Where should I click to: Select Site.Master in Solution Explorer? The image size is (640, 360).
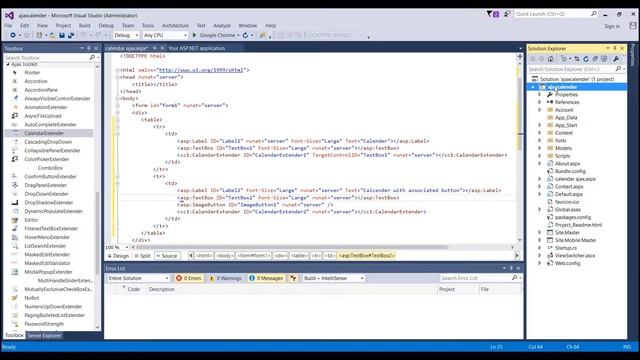(567, 233)
